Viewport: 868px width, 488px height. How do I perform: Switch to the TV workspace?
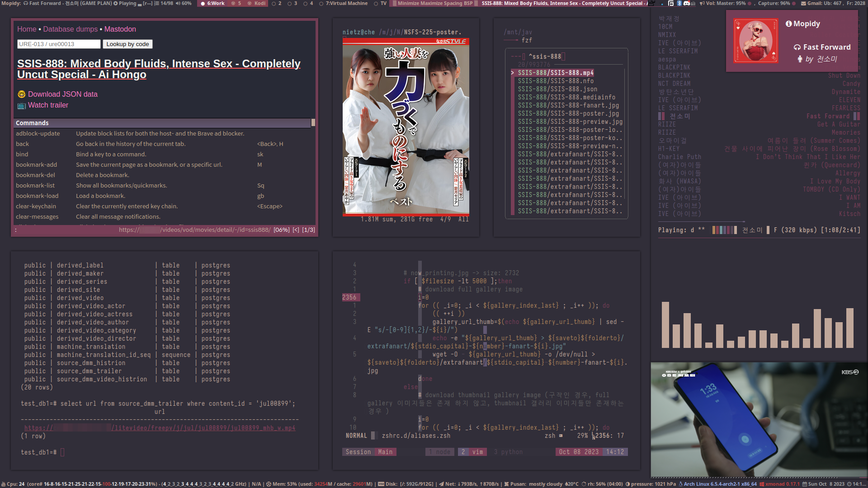click(x=380, y=3)
